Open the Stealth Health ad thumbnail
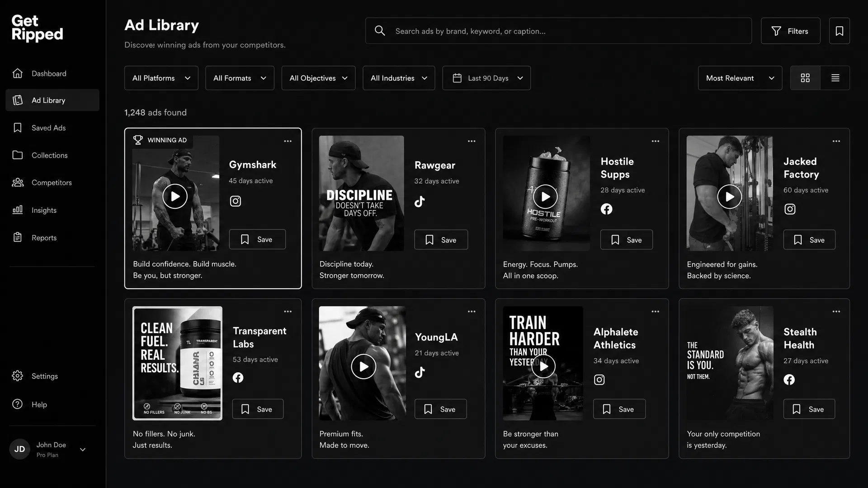This screenshot has width=868, height=488. 730,363
